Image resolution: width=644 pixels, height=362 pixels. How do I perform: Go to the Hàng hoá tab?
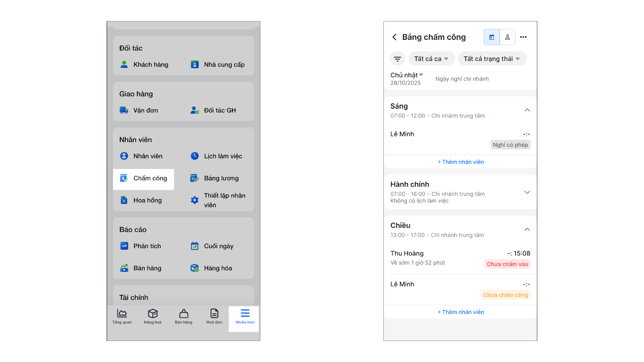point(153,317)
